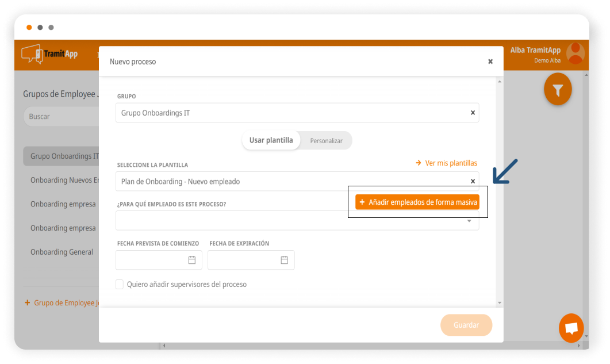Expand the employee selection dropdown
Screen dimensions: 610x364
tap(469, 221)
